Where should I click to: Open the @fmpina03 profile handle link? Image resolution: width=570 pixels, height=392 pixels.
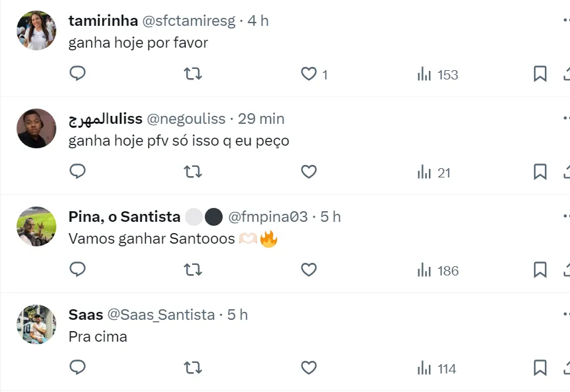click(x=268, y=217)
